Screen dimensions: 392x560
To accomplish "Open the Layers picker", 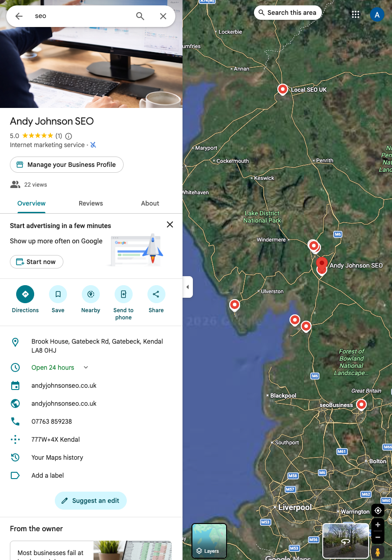I will tap(209, 541).
